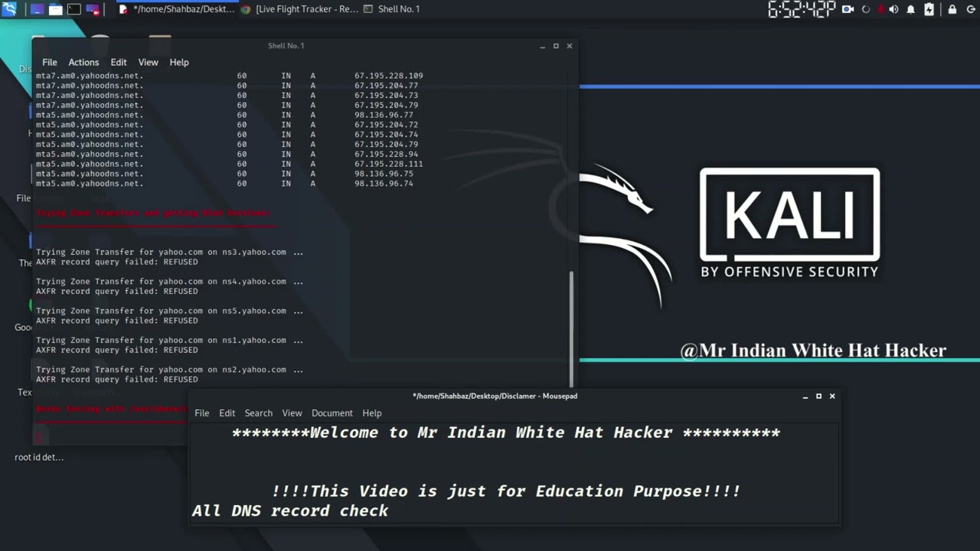Minimize the Shell No. 1 window
This screenshot has width=980, height=551.
coord(543,46)
